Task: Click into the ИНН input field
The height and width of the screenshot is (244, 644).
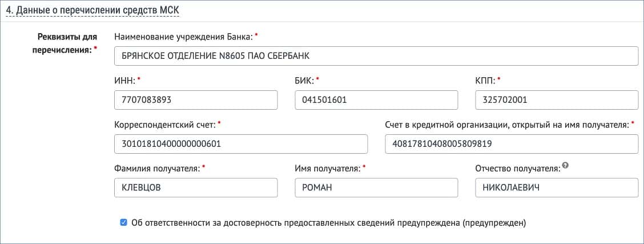Action: pos(196,100)
